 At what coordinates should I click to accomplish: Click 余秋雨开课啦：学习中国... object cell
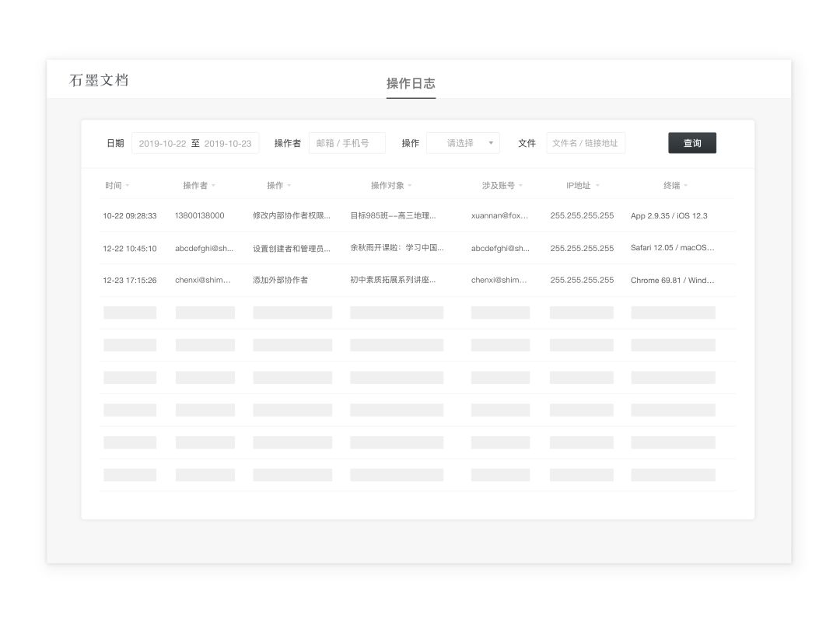397,248
